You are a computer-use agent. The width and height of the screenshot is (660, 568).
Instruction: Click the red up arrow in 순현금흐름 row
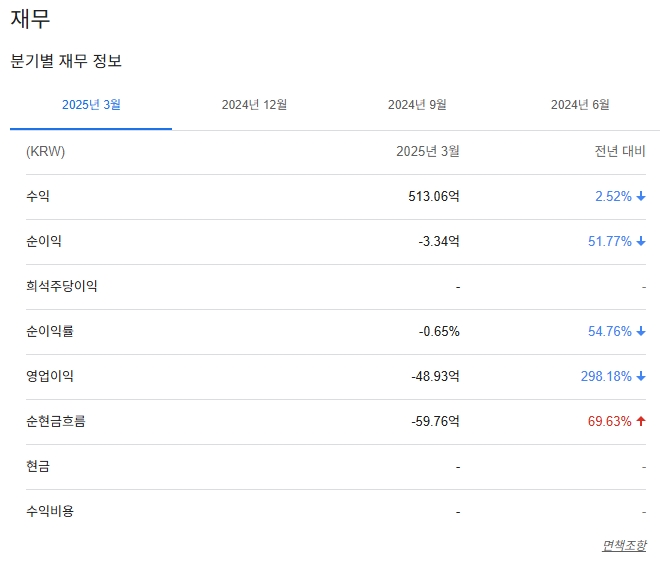(x=641, y=422)
